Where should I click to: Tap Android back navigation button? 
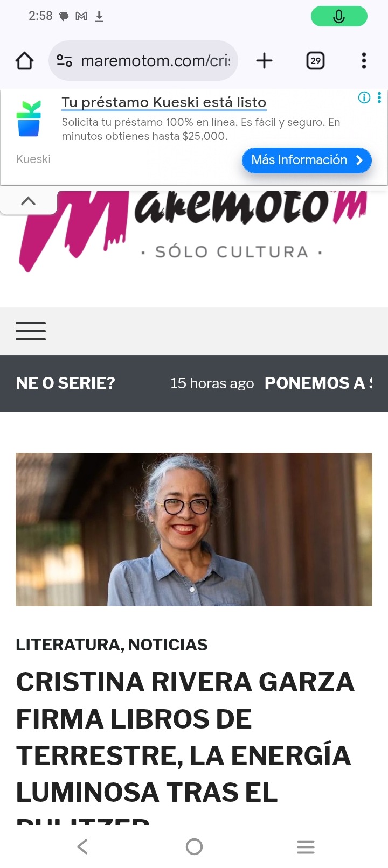(x=82, y=846)
